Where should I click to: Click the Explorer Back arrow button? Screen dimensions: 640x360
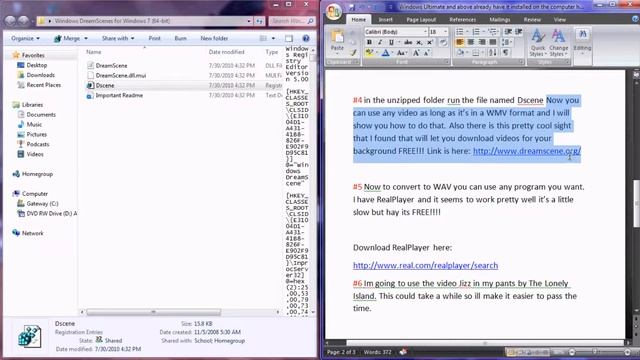click(10, 20)
